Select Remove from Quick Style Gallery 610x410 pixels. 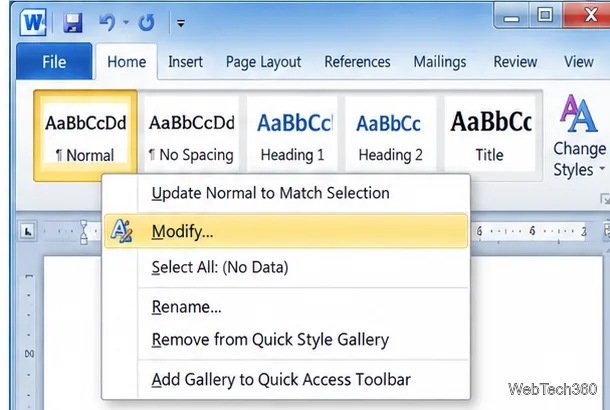coord(286,340)
